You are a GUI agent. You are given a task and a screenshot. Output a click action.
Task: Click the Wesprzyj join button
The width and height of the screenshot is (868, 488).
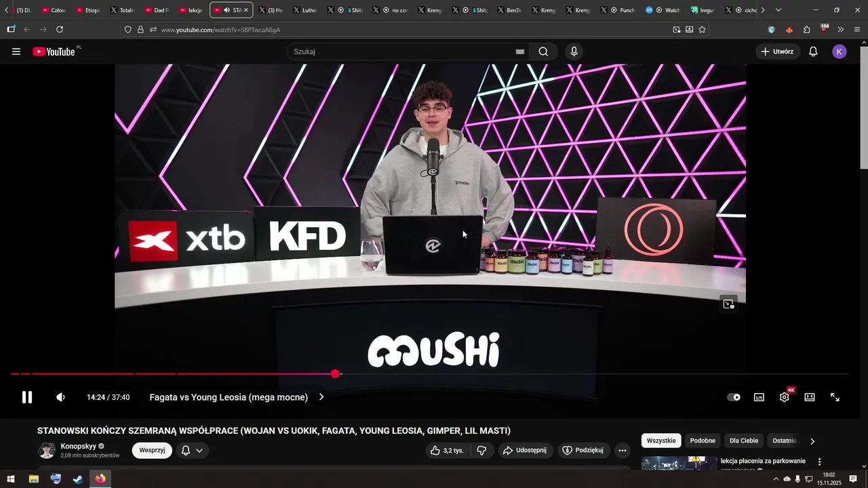pos(152,450)
